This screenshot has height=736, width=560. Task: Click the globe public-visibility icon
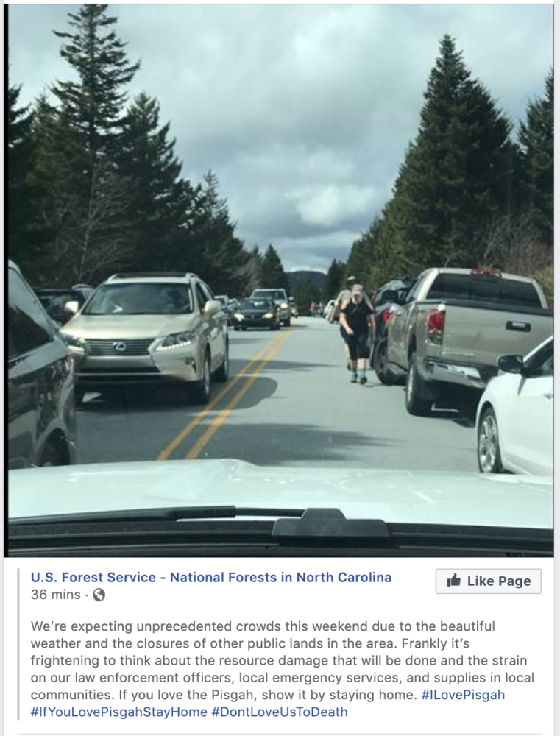99,595
